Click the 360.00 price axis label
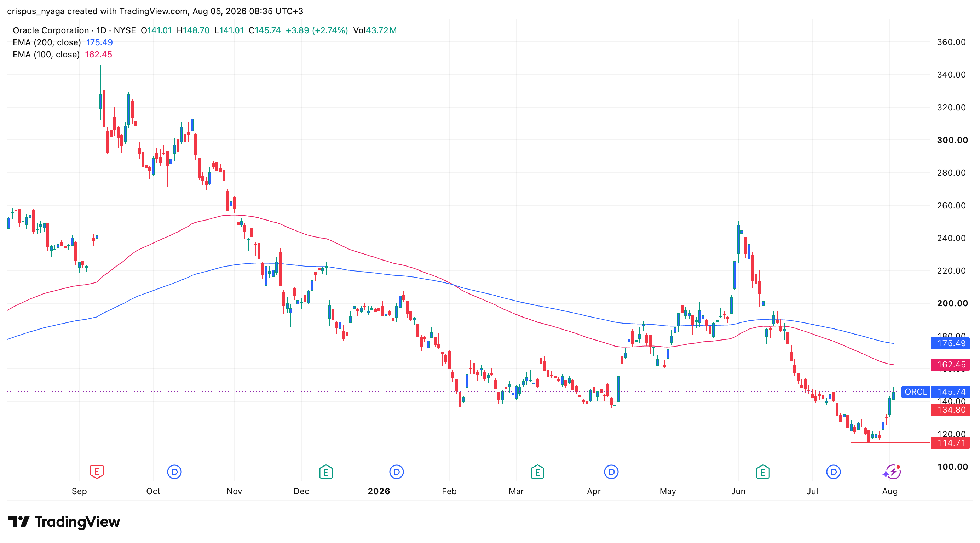The image size is (980, 543). coord(951,42)
